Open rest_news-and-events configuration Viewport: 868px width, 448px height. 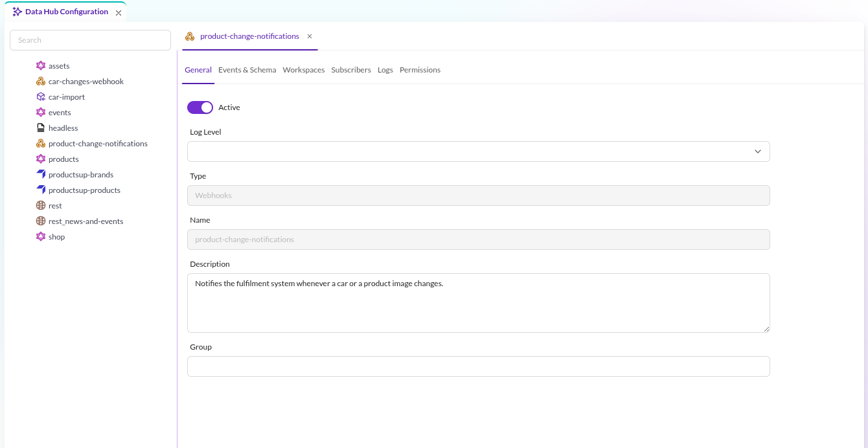[86, 221]
